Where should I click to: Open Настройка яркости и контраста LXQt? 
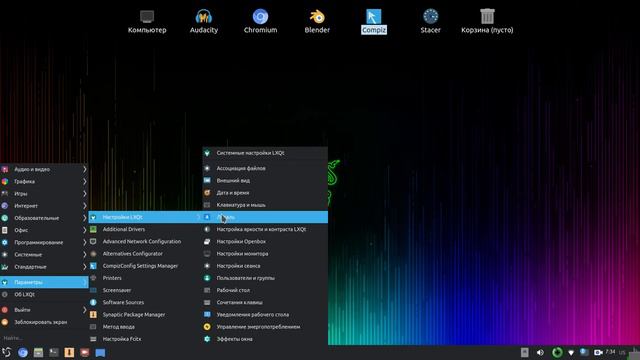point(265,229)
